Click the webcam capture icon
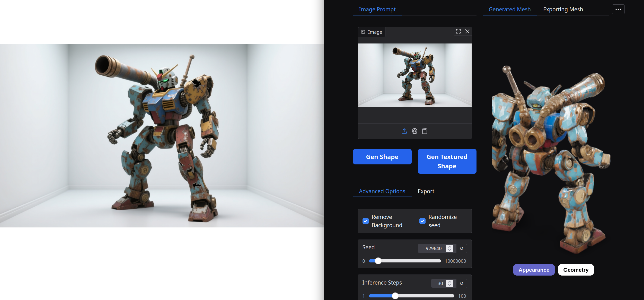 click(414, 131)
